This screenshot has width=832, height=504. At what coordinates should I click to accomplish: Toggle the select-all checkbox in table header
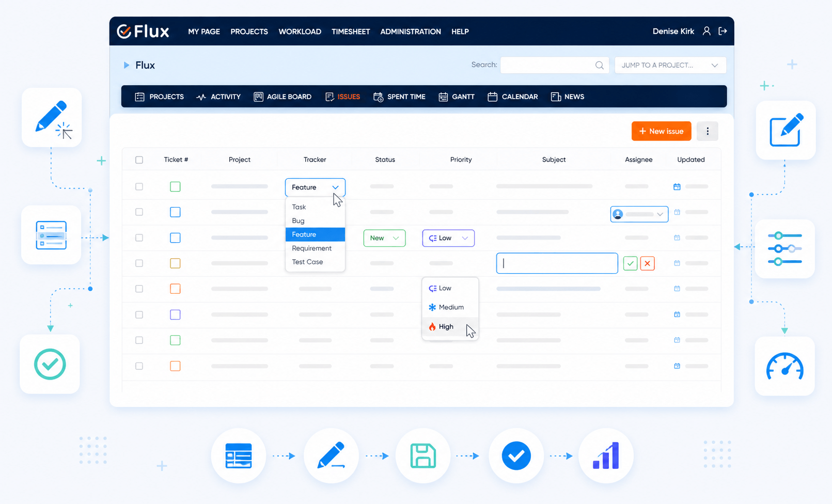(139, 160)
